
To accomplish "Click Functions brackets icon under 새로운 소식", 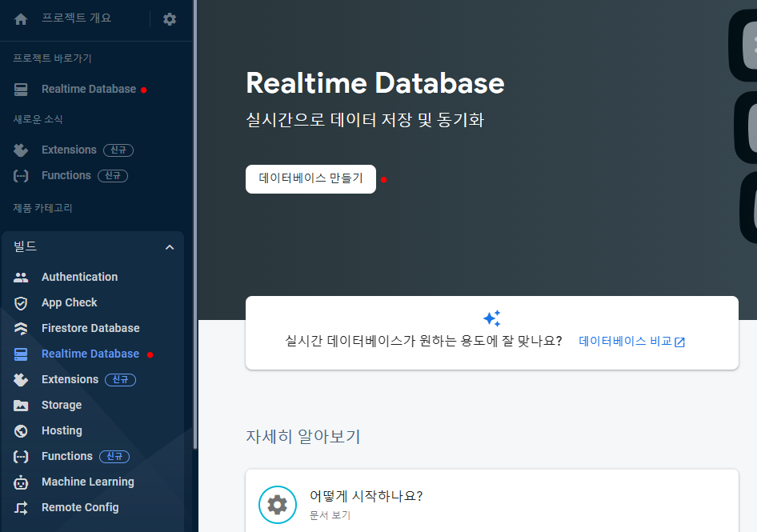I will tap(21, 176).
